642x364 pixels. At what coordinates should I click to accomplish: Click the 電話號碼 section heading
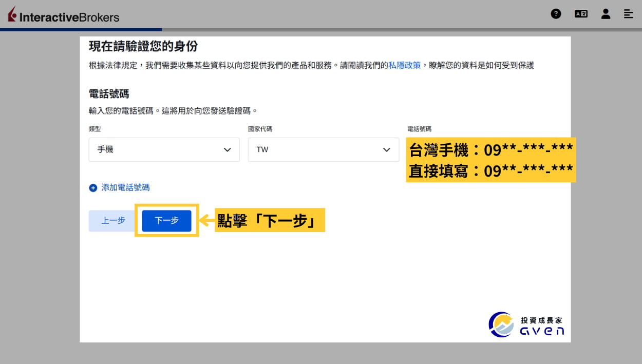[x=109, y=94]
